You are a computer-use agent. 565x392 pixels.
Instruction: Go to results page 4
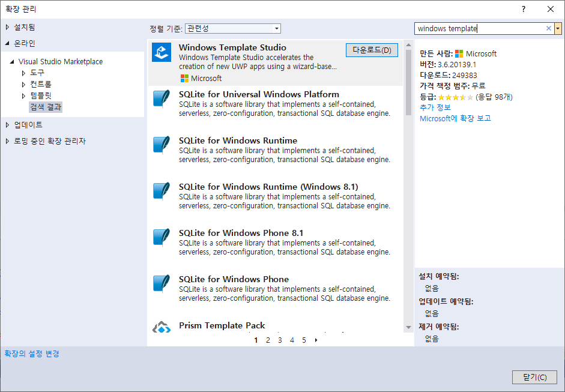pos(292,340)
